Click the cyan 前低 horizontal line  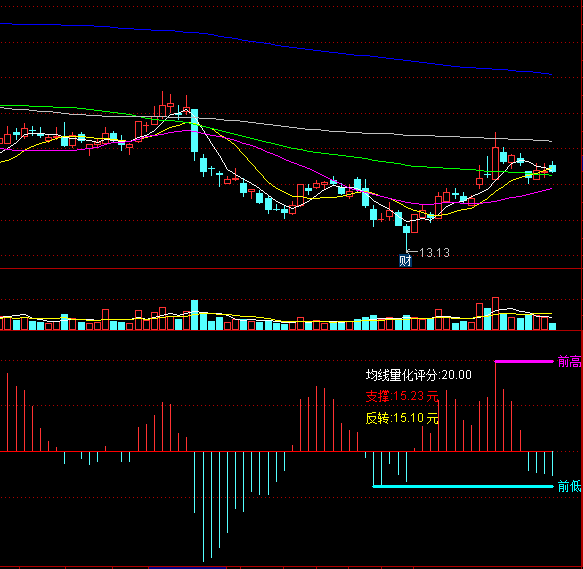(463, 486)
